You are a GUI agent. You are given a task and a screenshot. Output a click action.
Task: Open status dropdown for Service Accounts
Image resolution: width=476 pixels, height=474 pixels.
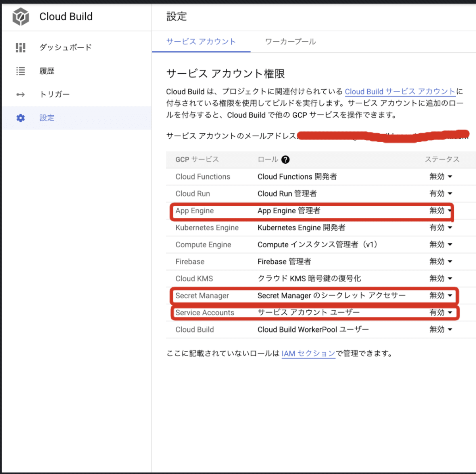coord(441,313)
